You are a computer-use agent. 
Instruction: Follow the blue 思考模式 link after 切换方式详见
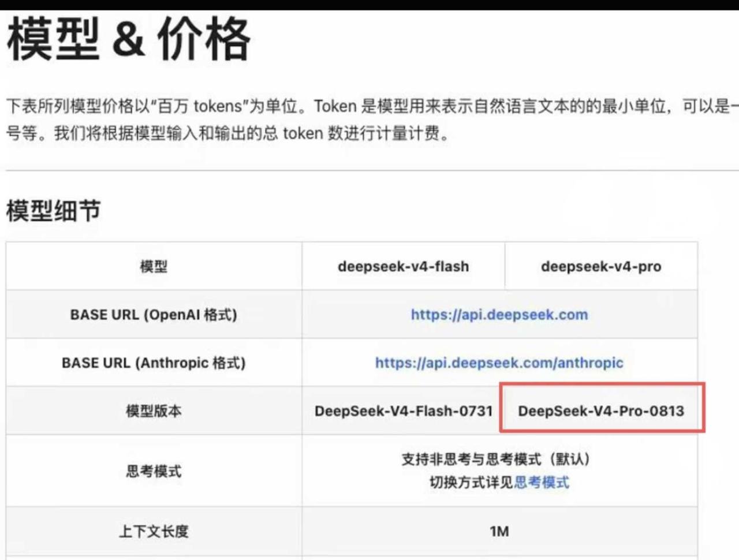[542, 482]
